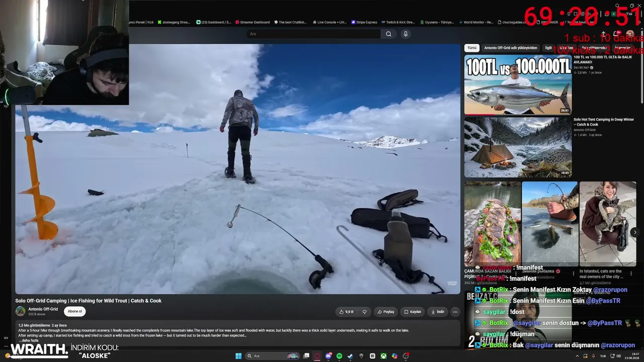
Task: Show hidden system tray icons chevron
Action: click(577, 356)
